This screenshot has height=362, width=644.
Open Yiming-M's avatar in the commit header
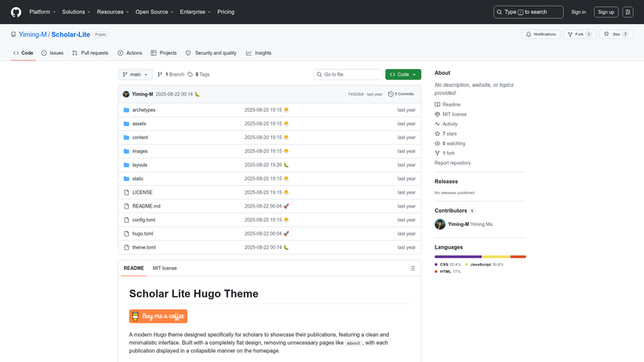[x=126, y=94]
